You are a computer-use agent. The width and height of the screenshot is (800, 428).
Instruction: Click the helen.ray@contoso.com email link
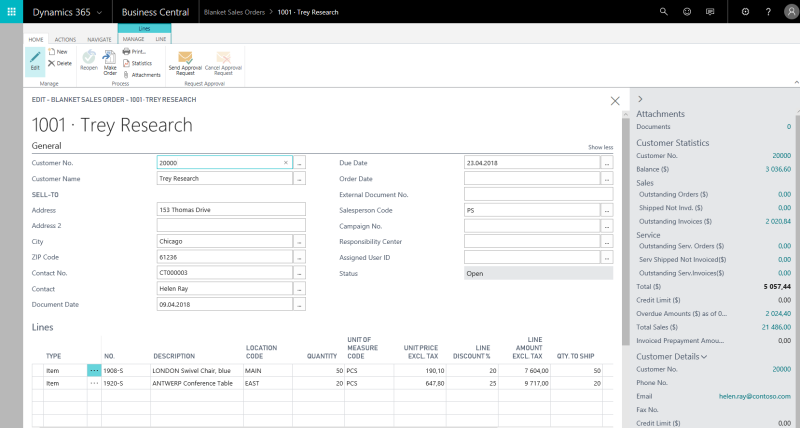pyautogui.click(x=754, y=396)
